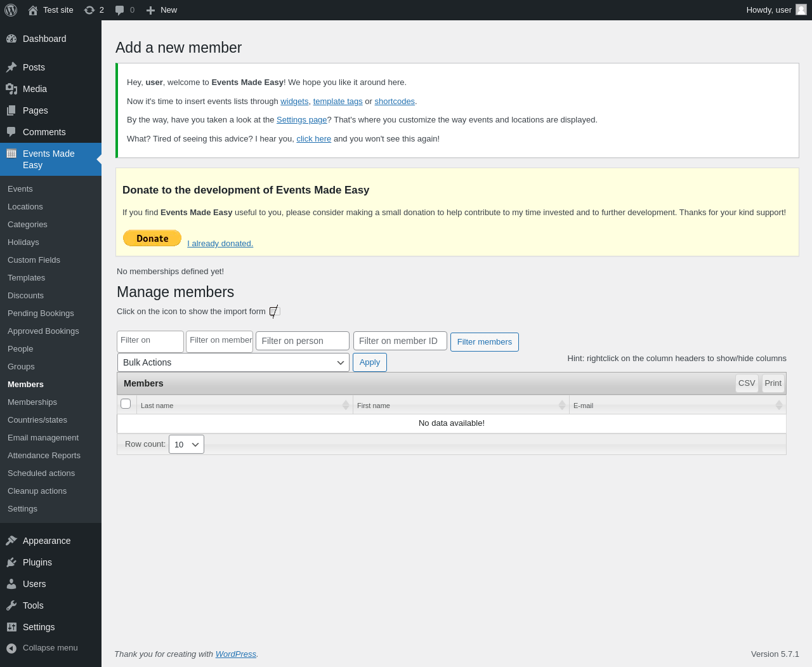Click the Comments sidebar icon
The image size is (812, 667).
tap(11, 132)
